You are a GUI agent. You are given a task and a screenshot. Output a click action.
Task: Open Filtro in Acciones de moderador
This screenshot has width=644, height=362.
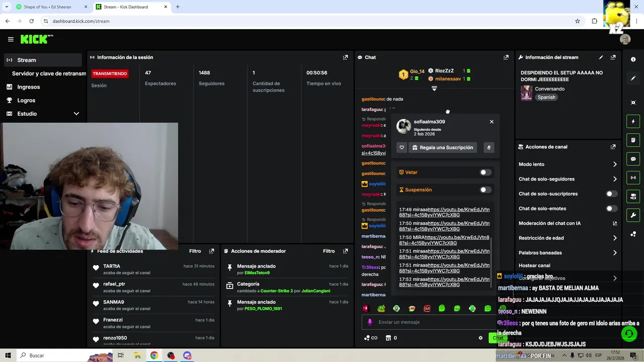[x=329, y=251]
